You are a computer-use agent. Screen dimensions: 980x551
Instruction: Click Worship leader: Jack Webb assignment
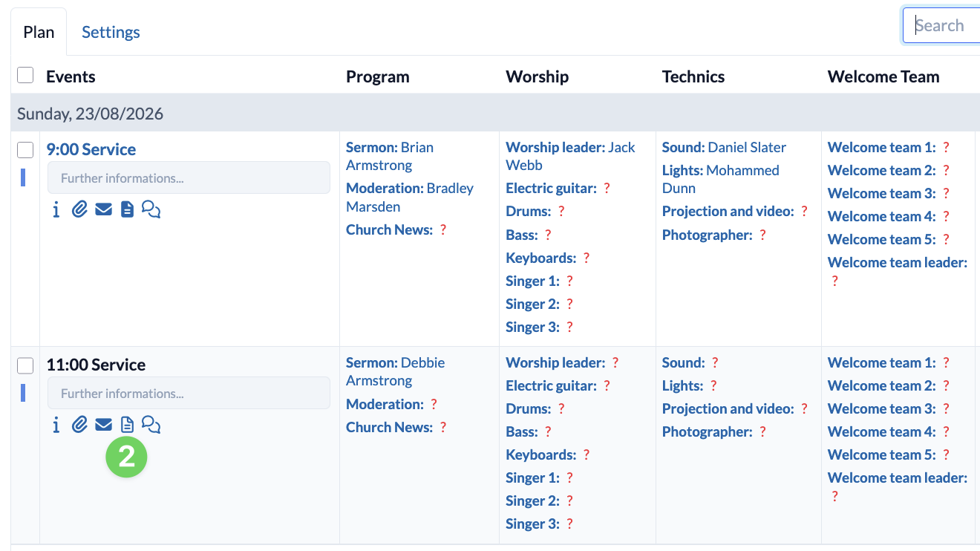pos(570,156)
